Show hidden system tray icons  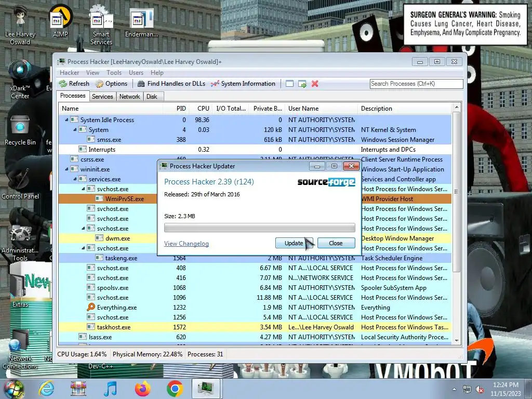click(454, 389)
